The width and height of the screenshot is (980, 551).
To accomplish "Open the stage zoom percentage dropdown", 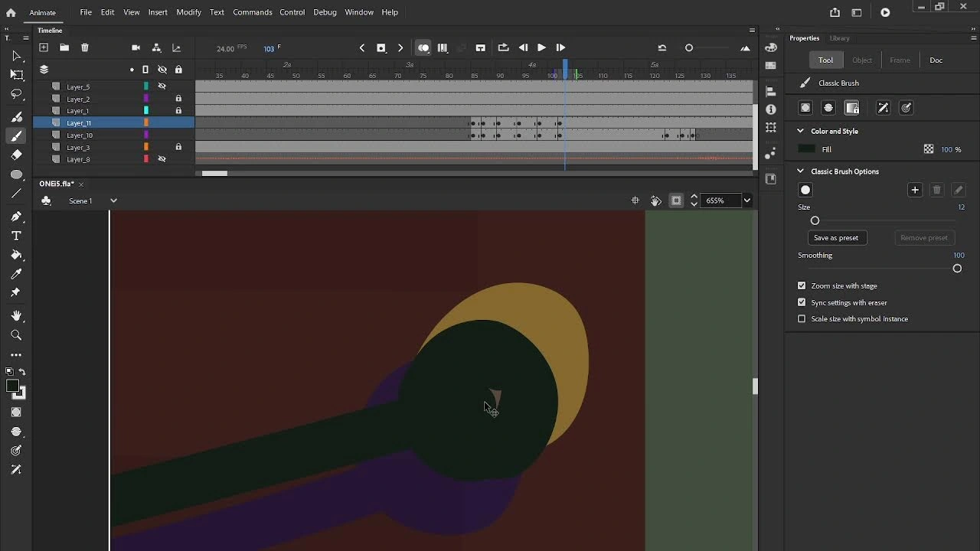I will [746, 201].
